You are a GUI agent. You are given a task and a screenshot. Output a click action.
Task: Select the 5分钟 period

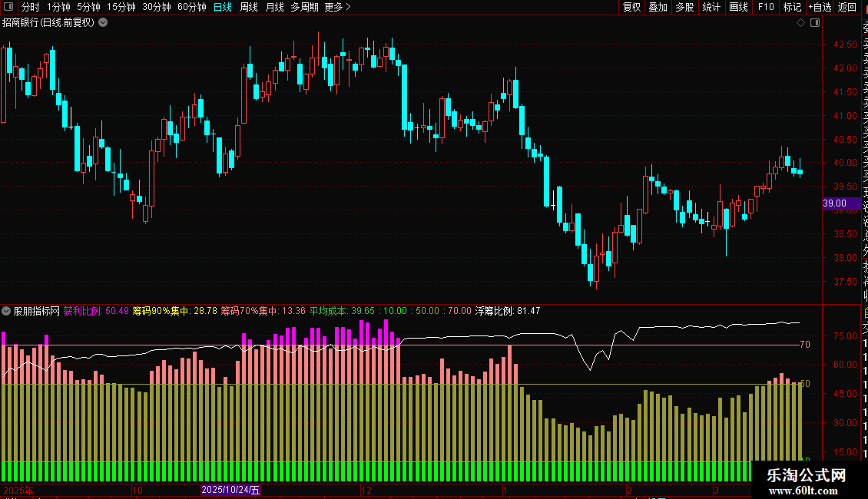click(x=88, y=7)
